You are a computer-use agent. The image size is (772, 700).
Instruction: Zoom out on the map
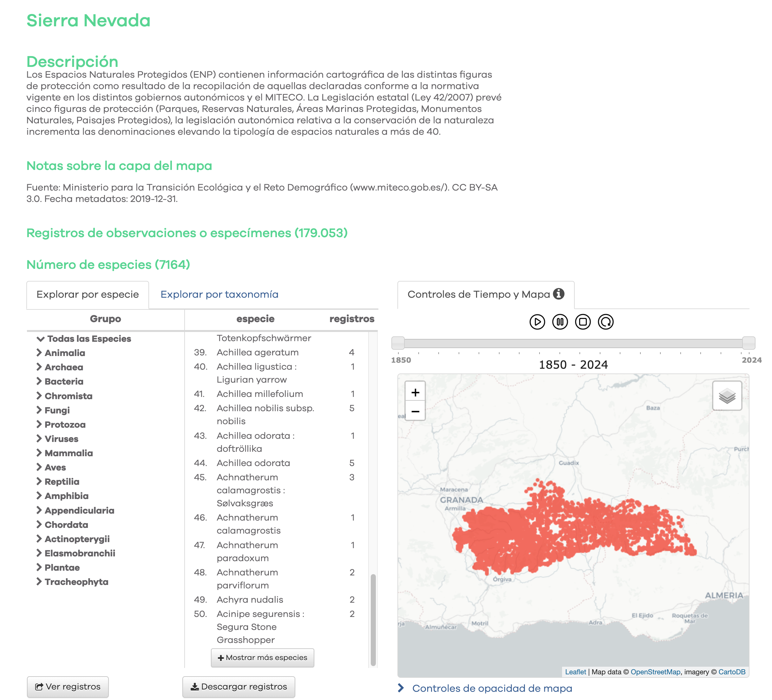point(415,412)
